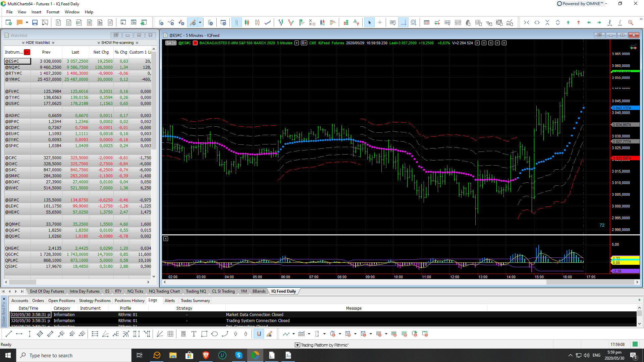The image size is (644, 362).
Task: Click the Windows search box
Action: click(x=74, y=355)
